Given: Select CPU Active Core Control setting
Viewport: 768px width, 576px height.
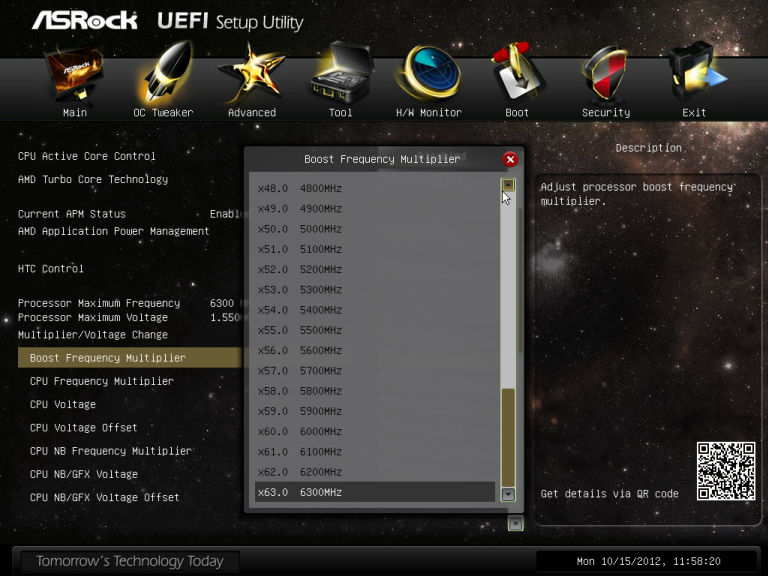Looking at the screenshot, I should pos(87,156).
